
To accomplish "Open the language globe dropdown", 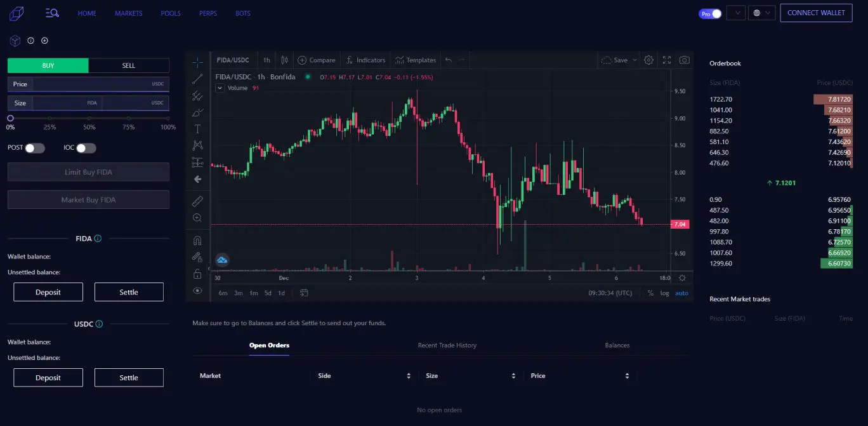I will [x=761, y=13].
